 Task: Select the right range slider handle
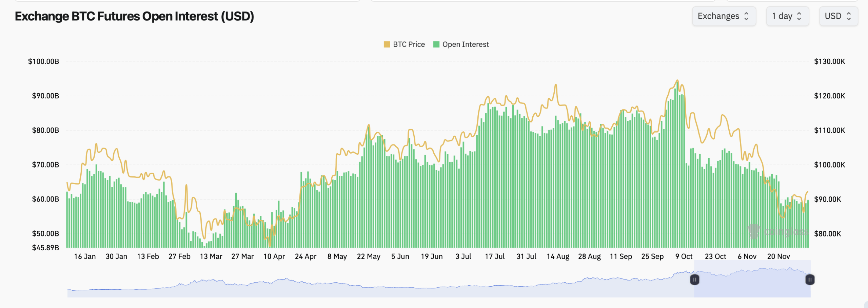[x=810, y=280]
